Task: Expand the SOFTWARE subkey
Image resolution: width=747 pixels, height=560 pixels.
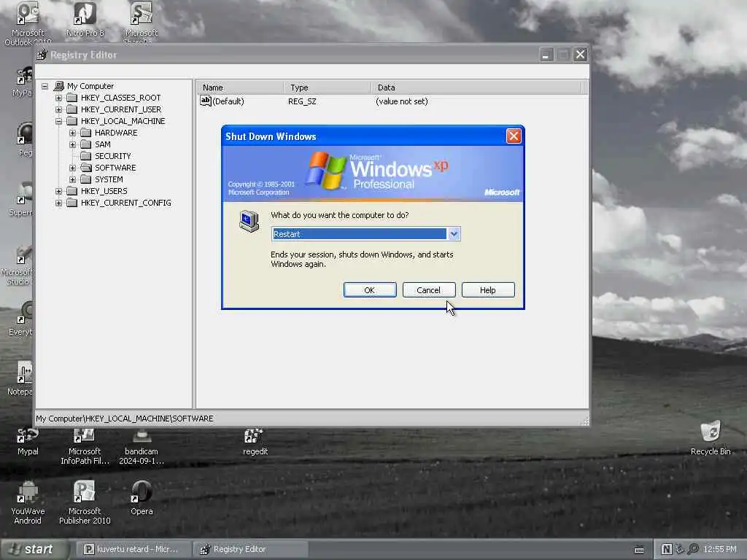Action: pyautogui.click(x=72, y=168)
